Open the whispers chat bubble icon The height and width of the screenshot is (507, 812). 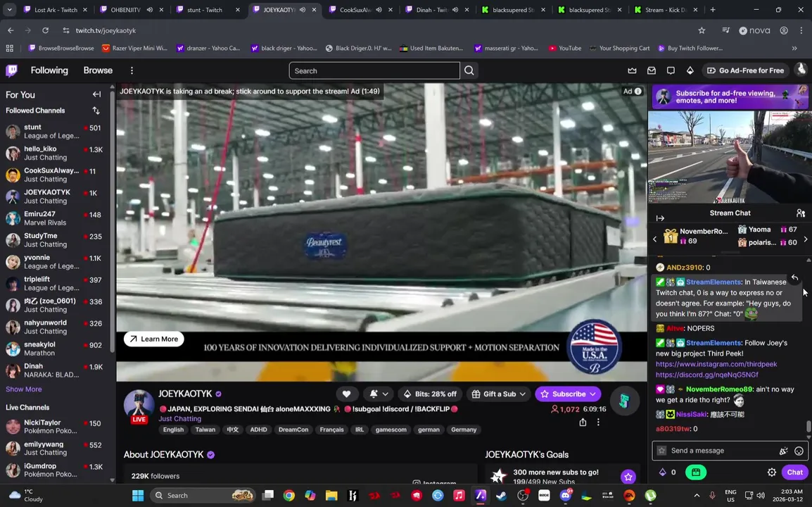[x=671, y=70]
